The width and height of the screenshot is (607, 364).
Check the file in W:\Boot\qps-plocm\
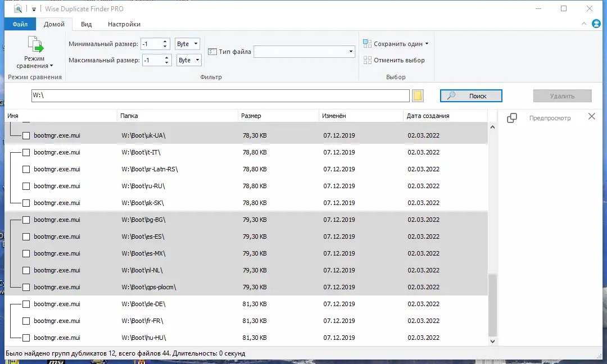[x=26, y=287]
